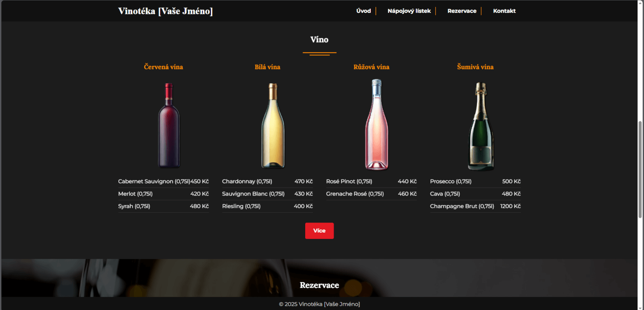
Task: Select the Bílá vína category heading
Action: (x=267, y=67)
